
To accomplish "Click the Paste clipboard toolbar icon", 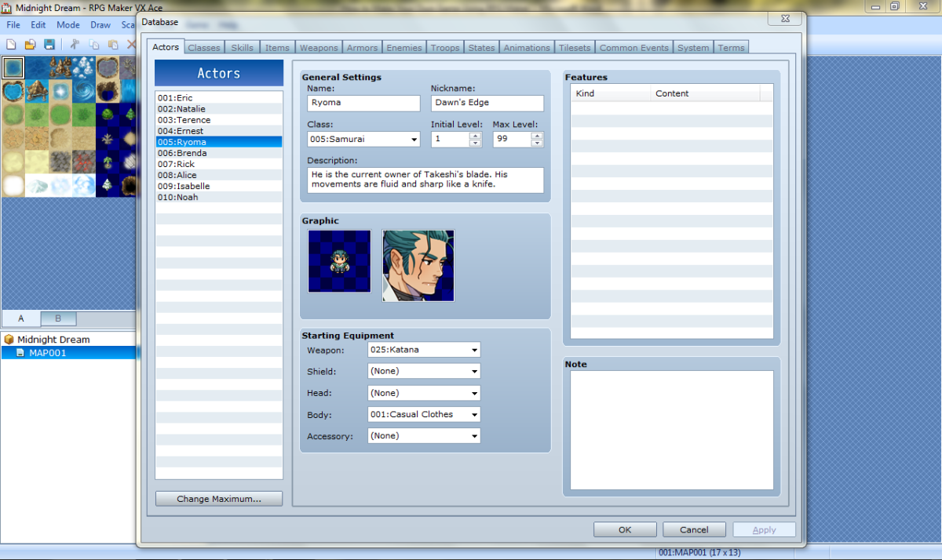I will [x=114, y=45].
